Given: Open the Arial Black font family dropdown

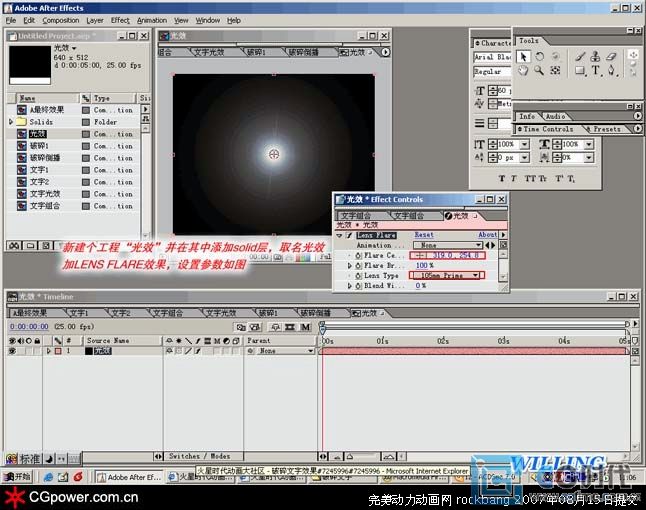Looking at the screenshot, I should [492, 57].
